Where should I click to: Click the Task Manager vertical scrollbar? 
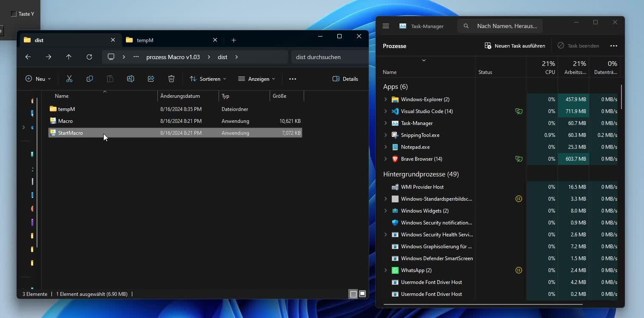[621, 97]
